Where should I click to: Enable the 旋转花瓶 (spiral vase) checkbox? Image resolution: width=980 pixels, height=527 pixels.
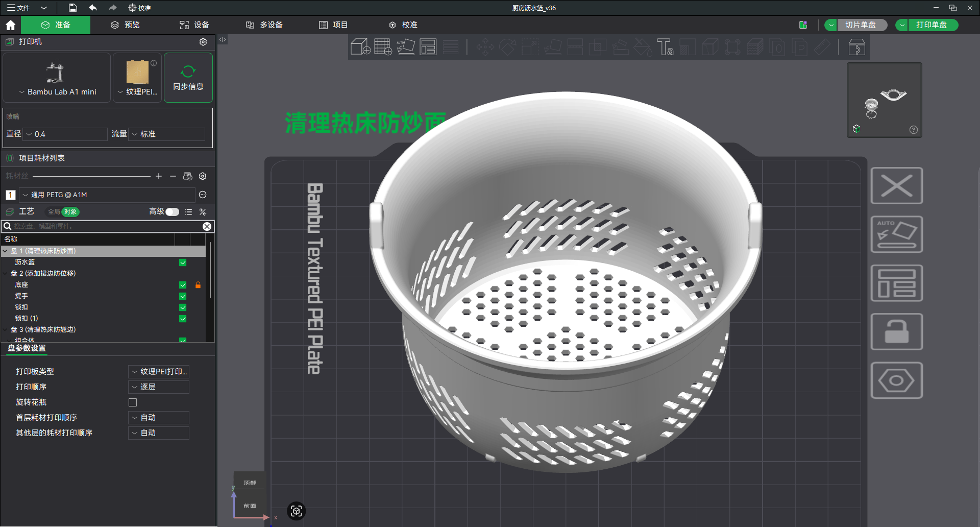tap(133, 402)
